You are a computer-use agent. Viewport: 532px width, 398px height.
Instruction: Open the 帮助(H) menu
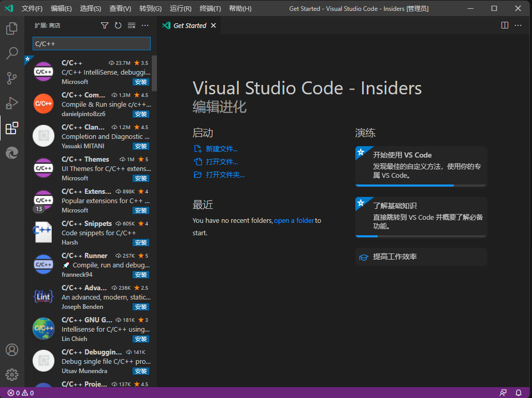(x=240, y=8)
